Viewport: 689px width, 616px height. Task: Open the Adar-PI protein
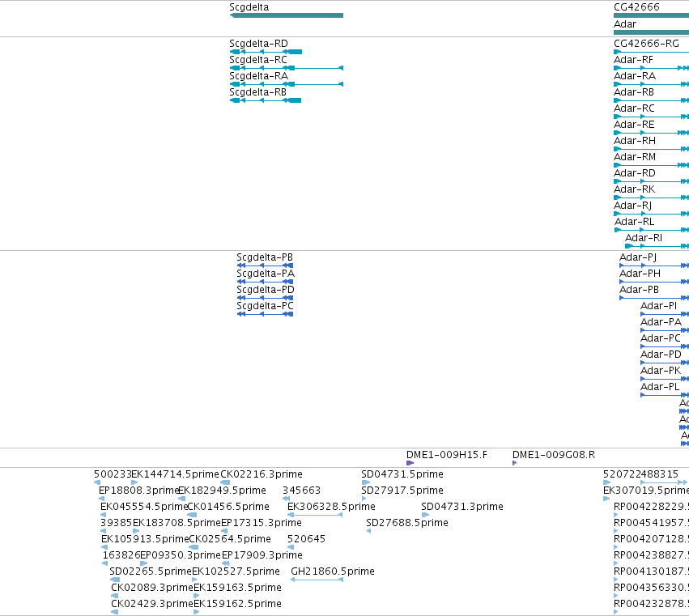coord(658,306)
